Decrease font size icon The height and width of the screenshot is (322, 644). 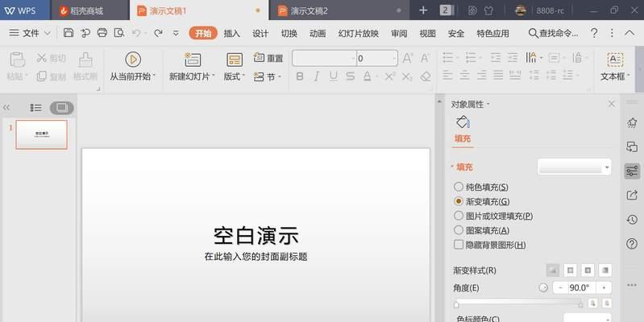tap(425, 58)
